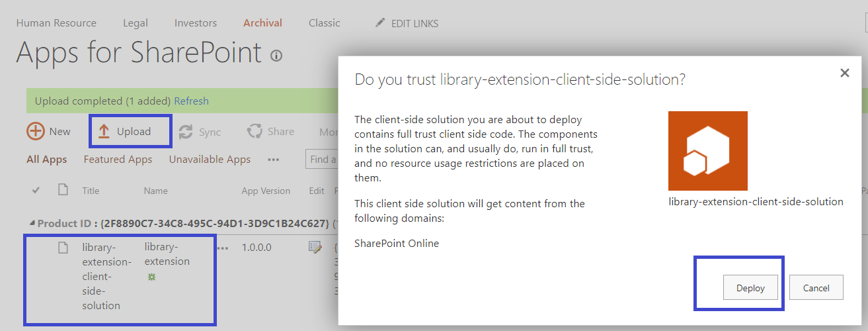Sort by the Title column header

coord(91,191)
